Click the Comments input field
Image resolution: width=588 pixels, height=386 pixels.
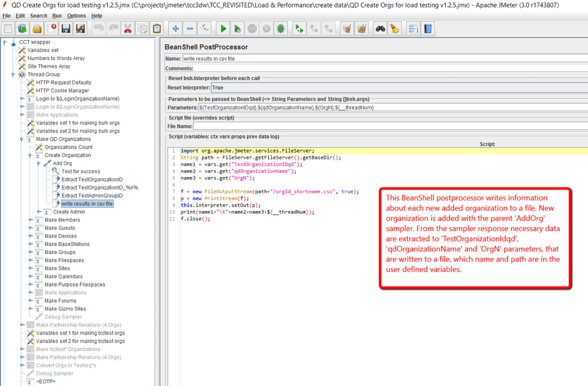coord(391,68)
